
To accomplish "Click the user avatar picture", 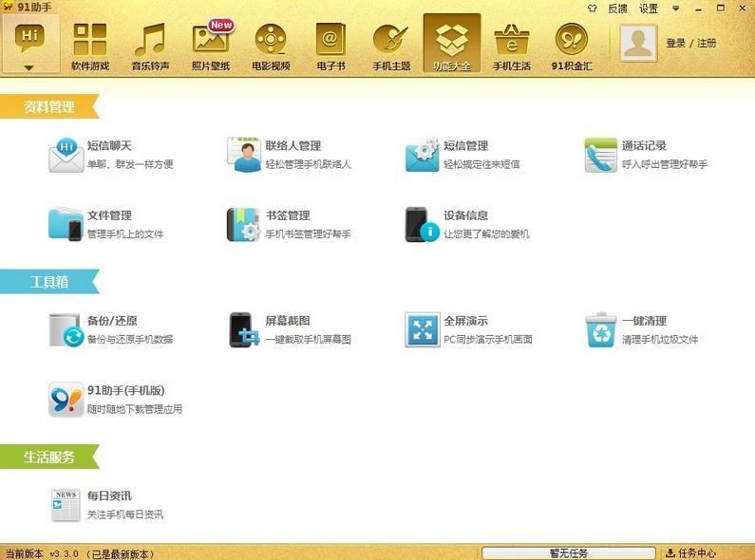I will (x=638, y=44).
